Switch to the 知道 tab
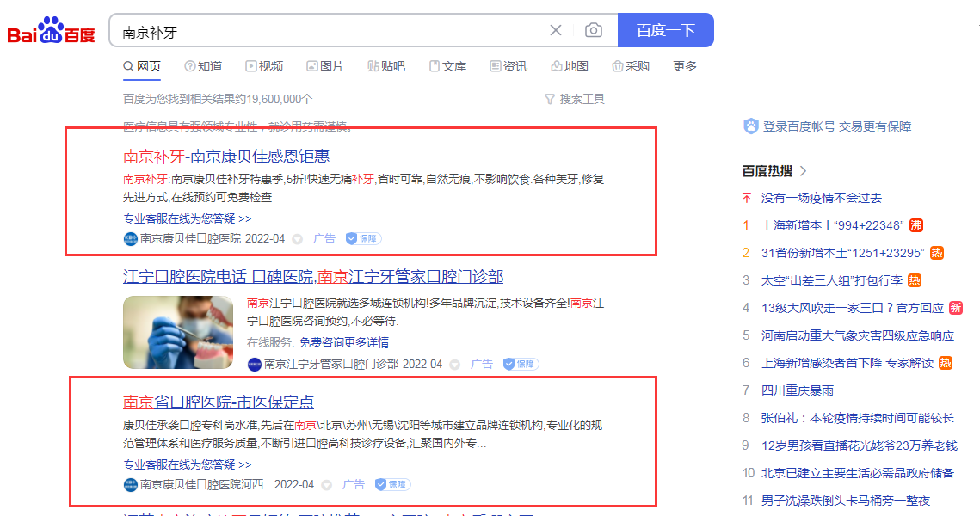This screenshot has width=980, height=516. click(x=203, y=66)
